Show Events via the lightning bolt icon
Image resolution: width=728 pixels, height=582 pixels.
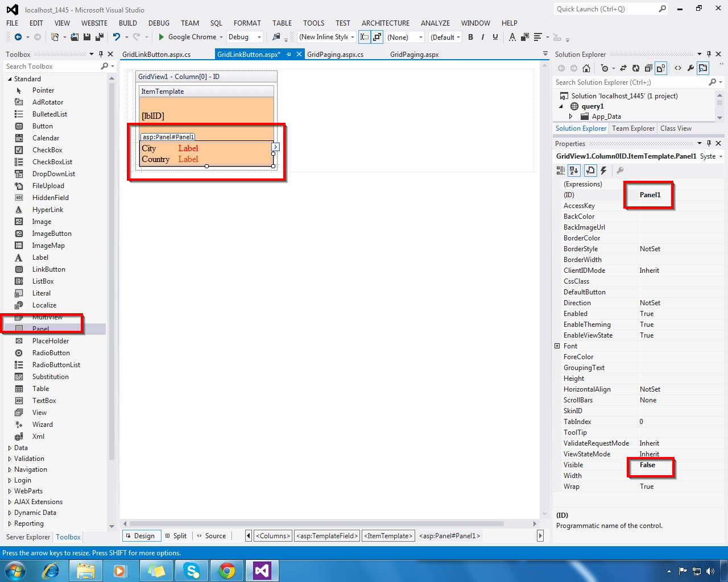603,170
